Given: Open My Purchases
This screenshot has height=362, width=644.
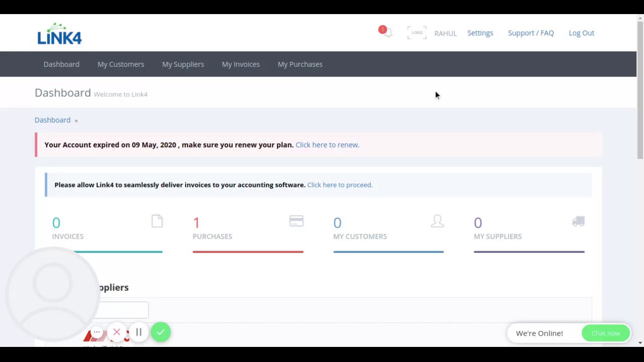Looking at the screenshot, I should (x=300, y=64).
